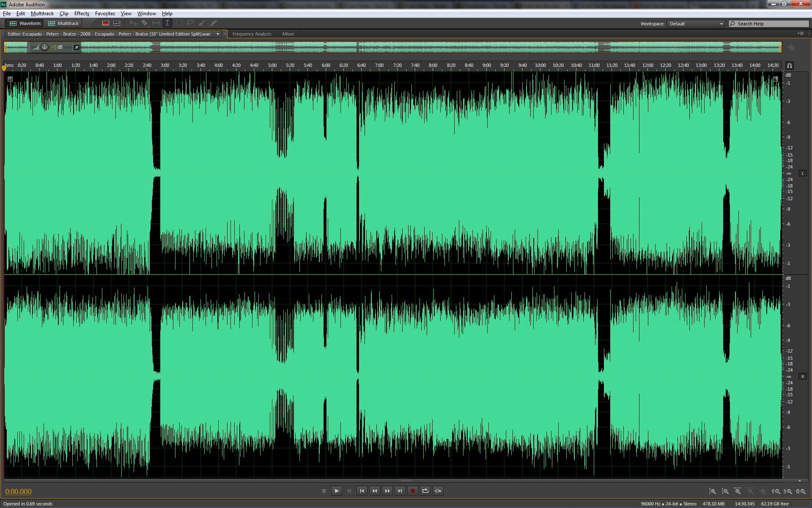Switch to Frequency Analysis tab

pos(252,34)
